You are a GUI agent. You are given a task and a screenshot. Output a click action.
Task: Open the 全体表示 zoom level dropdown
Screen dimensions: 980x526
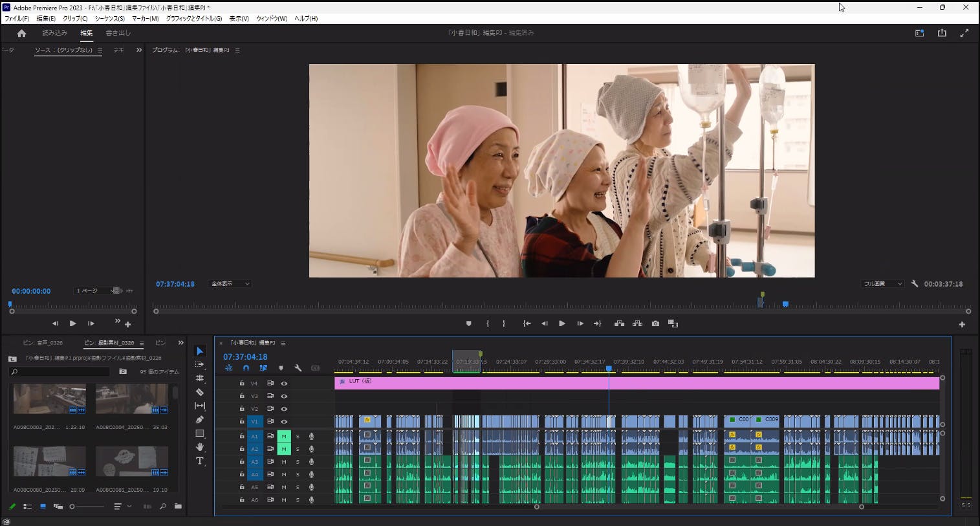pos(230,284)
